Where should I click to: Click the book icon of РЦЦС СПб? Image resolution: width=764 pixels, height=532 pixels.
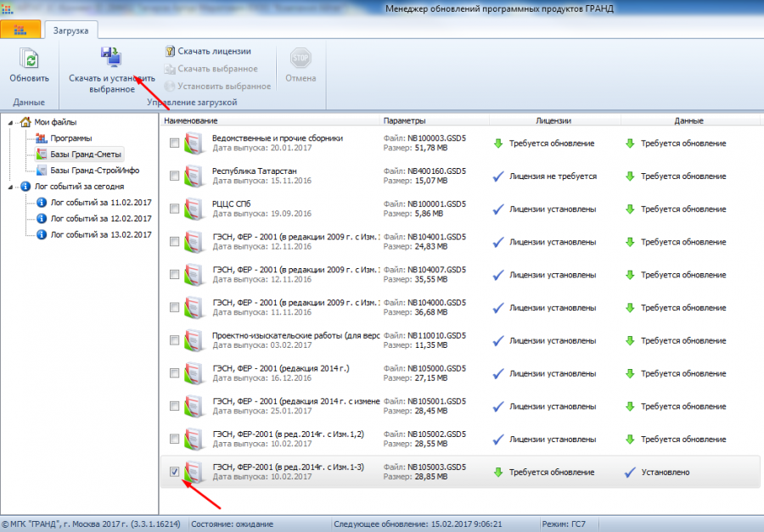194,209
